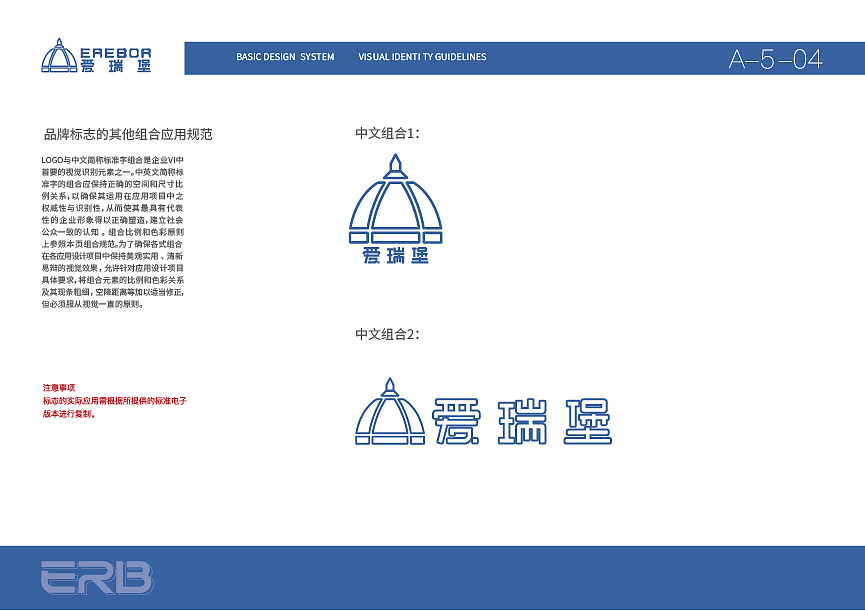Select the dome logo in 中文组合1
Screen dimensions: 865x611
397,205
